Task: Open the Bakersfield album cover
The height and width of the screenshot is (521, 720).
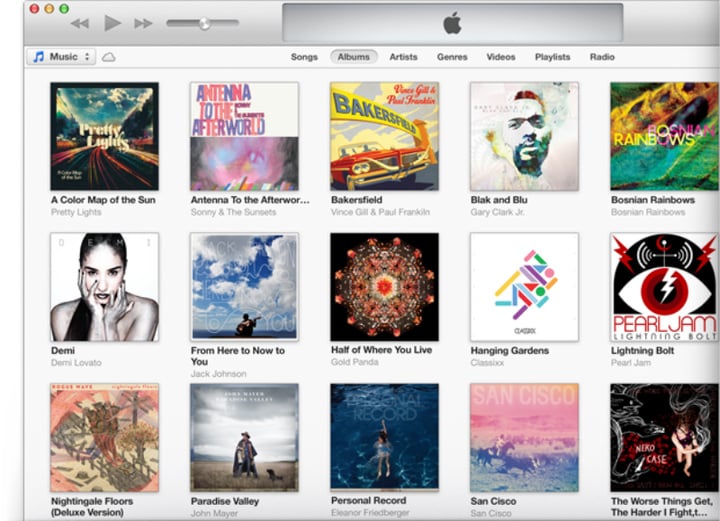Action: tap(384, 136)
